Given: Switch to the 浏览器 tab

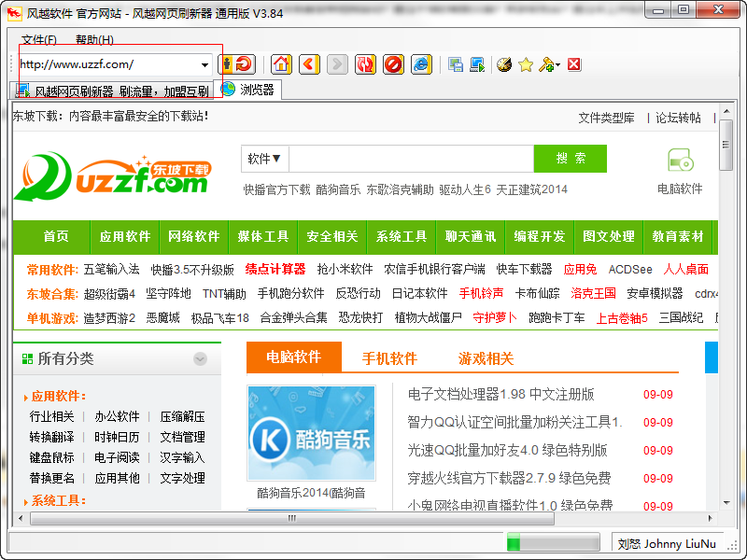Looking at the screenshot, I should [x=247, y=90].
